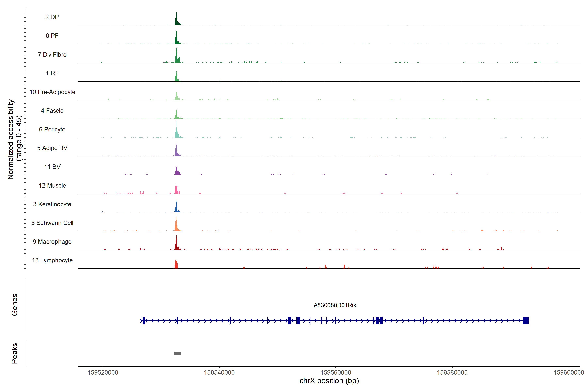Click the 2 DP track label
The image size is (588, 392).
(x=52, y=17)
